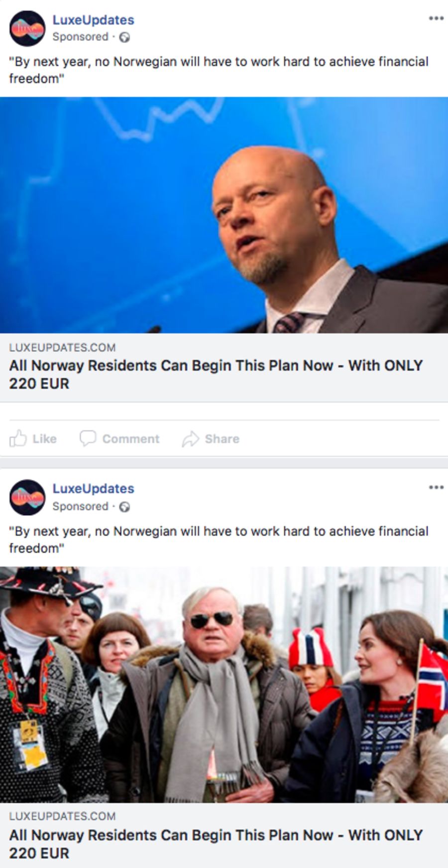Open LuxeUpdates page name link on first post
The height and width of the screenshot is (868, 448).
[94, 20]
